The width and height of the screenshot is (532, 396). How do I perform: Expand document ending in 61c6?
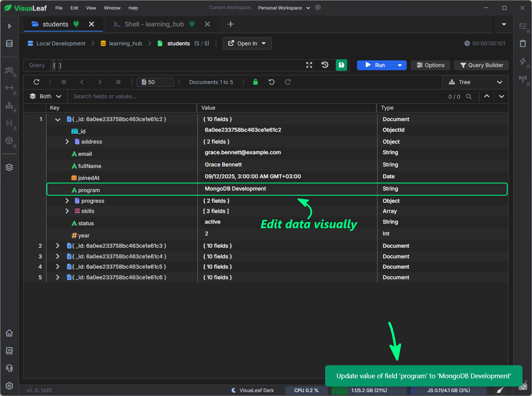tap(58, 277)
